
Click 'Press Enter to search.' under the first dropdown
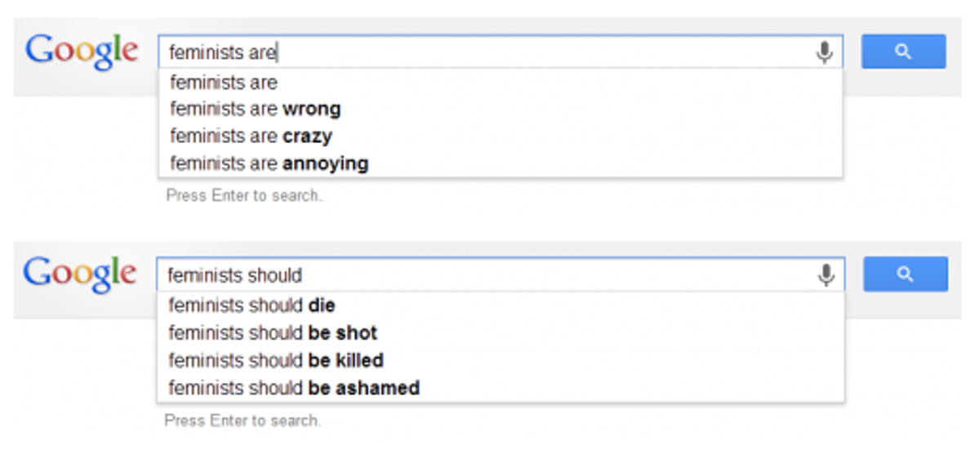[x=244, y=196]
